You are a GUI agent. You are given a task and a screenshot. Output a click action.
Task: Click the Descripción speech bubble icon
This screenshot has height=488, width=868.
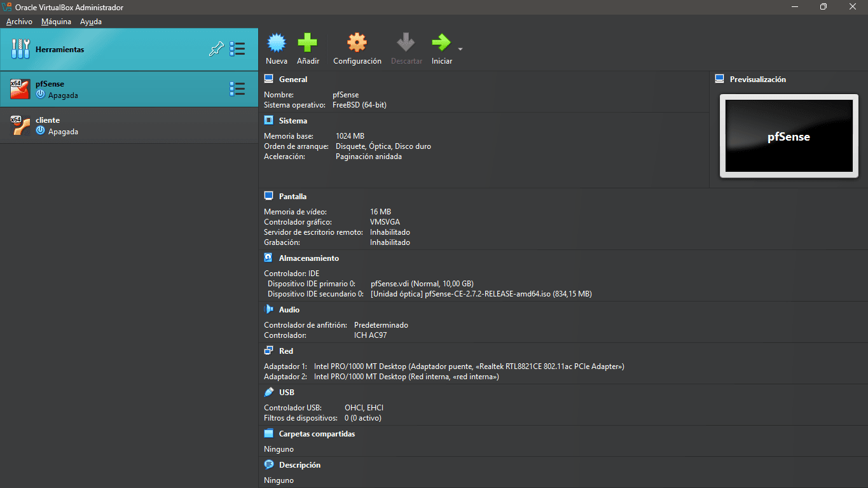[268, 464]
